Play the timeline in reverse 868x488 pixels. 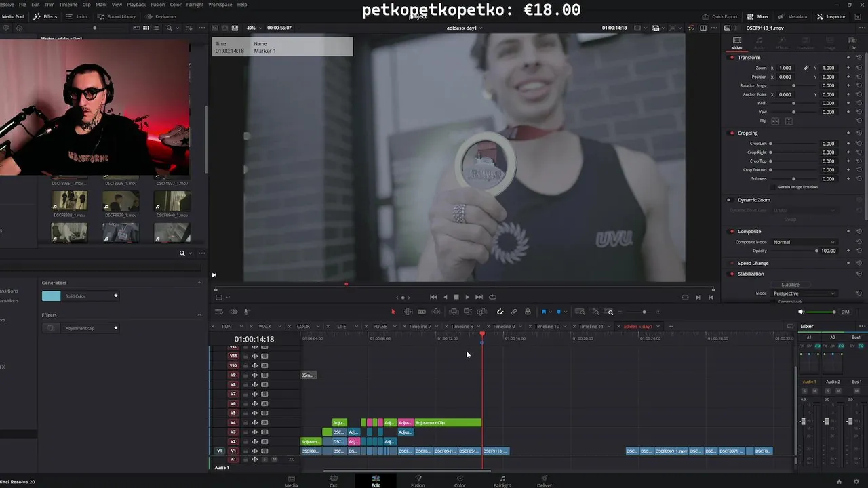coord(445,297)
